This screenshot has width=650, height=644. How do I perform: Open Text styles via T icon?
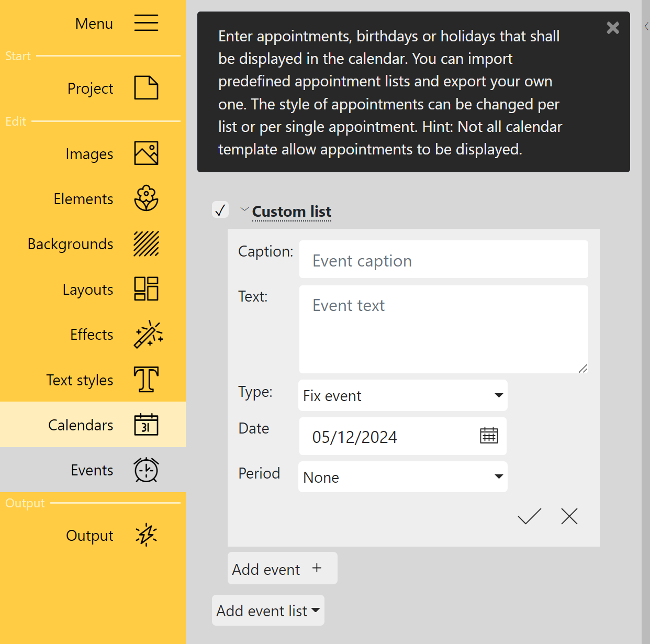pos(146,380)
